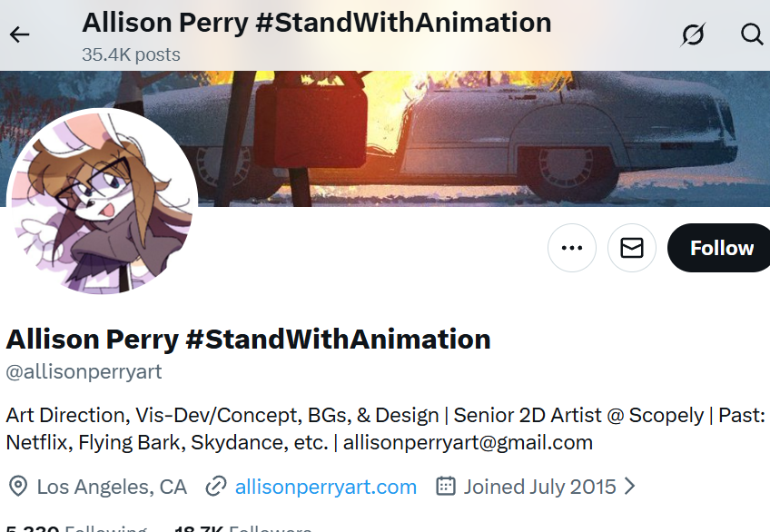Click the Los Angeles, CA location text
This screenshot has width=770, height=532.
click(x=112, y=487)
